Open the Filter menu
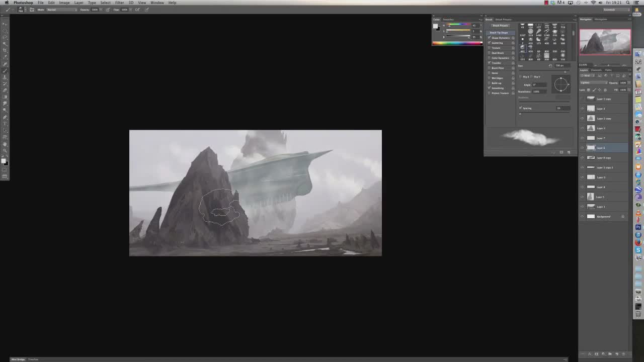644x362 pixels. point(119,3)
